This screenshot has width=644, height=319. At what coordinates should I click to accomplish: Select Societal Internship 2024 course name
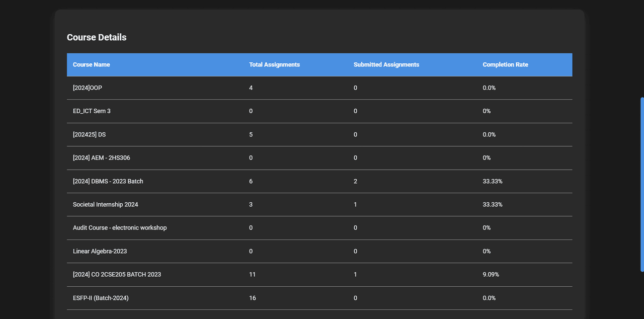[105, 205]
